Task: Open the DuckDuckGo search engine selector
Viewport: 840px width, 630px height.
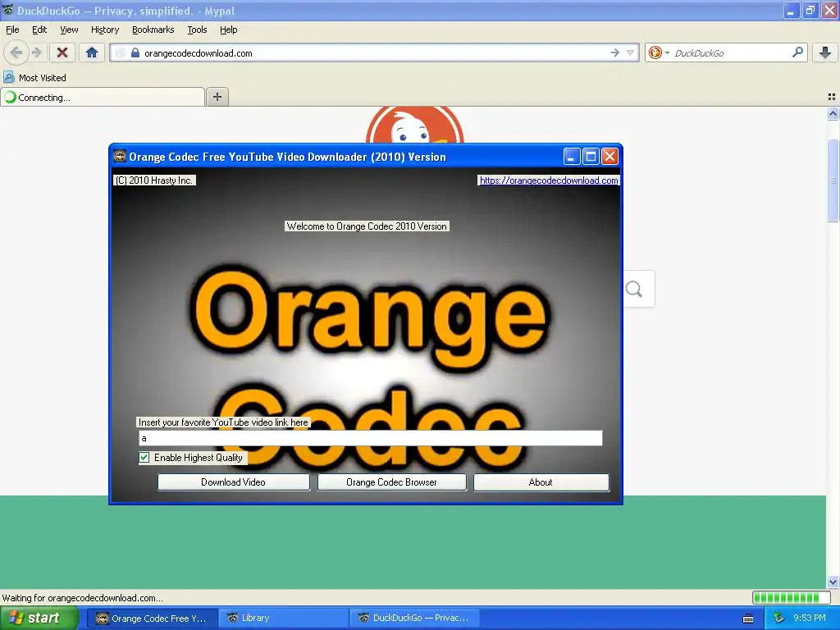Action: coord(659,52)
